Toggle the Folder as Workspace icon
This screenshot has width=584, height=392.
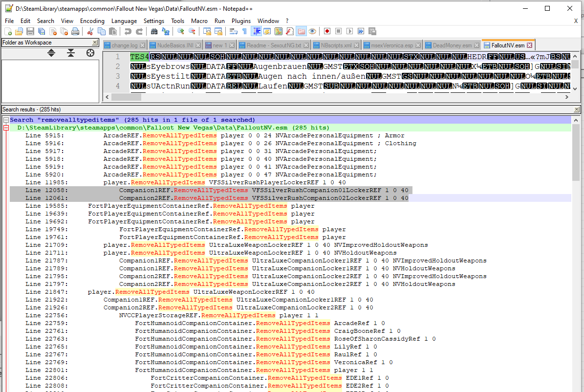point(301,31)
